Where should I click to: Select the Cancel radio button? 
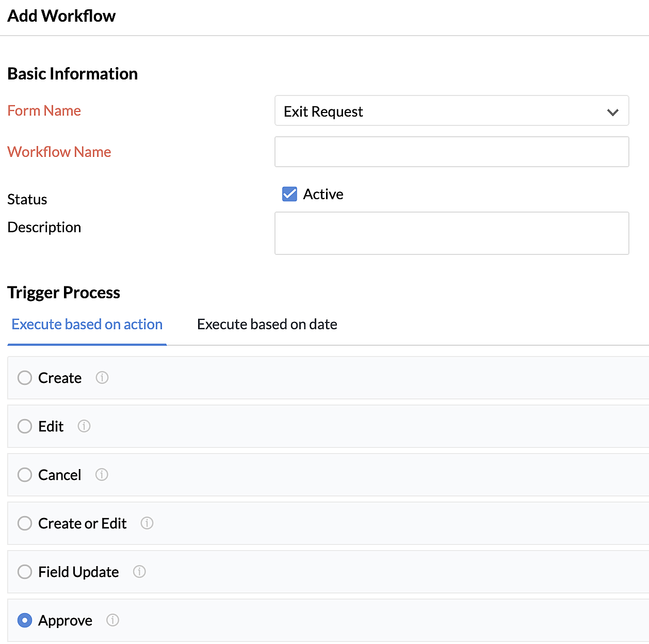tap(25, 475)
